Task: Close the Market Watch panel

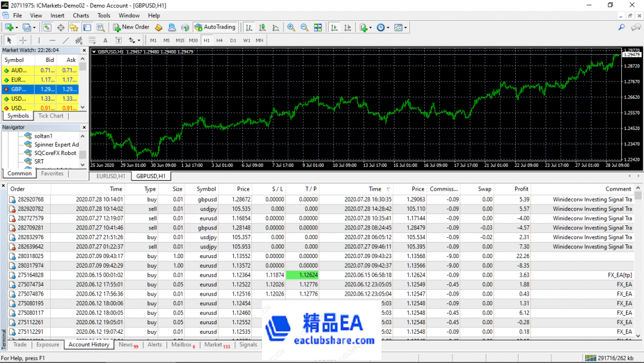Action: tap(84, 51)
